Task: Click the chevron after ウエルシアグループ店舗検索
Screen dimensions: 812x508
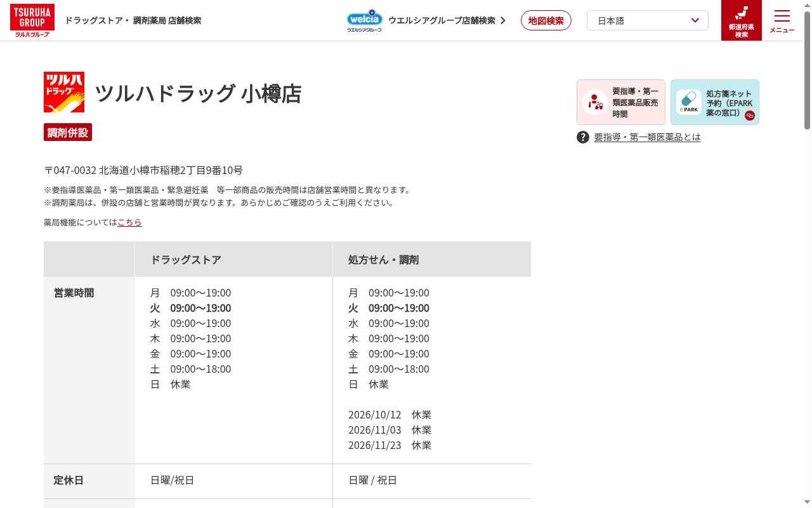Action: 503,20
